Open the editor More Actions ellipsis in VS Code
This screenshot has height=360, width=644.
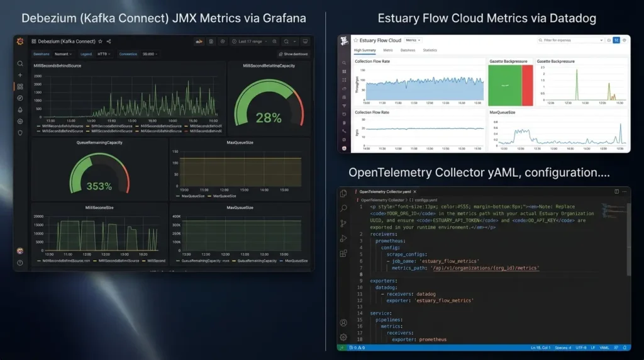point(625,191)
